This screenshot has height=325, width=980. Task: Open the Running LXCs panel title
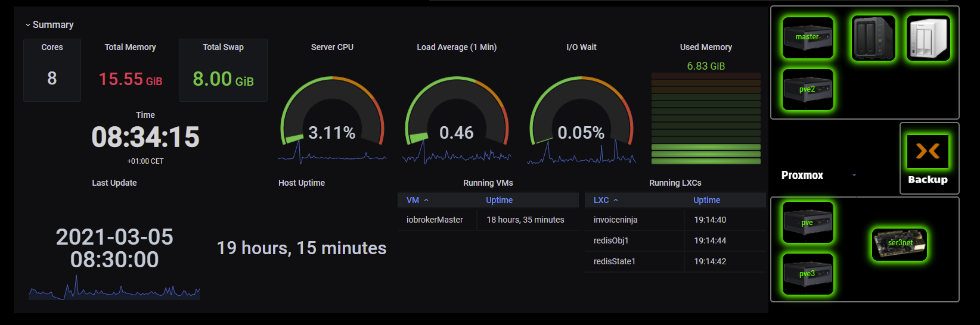pos(675,183)
